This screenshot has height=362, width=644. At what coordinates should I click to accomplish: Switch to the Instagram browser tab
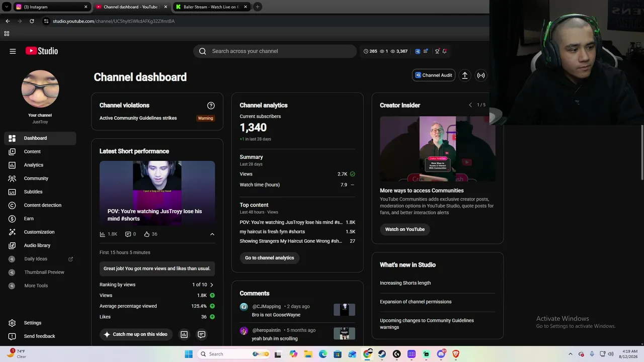tap(51, 7)
